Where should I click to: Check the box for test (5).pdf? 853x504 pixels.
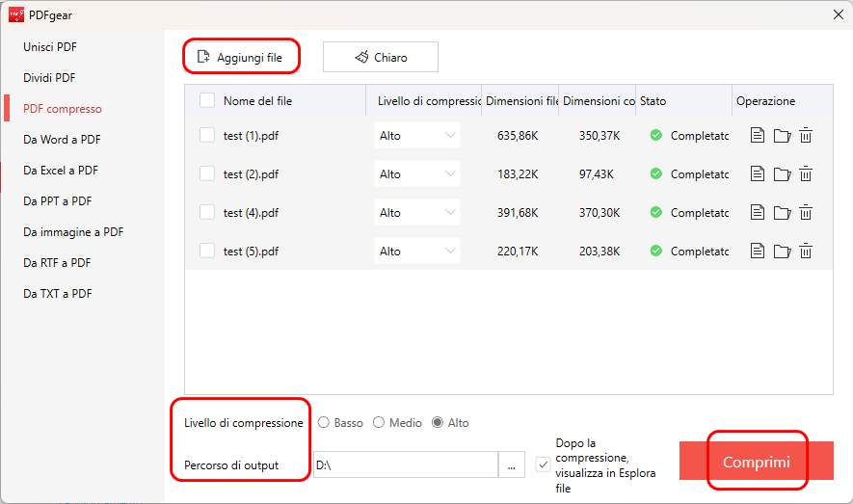(206, 252)
